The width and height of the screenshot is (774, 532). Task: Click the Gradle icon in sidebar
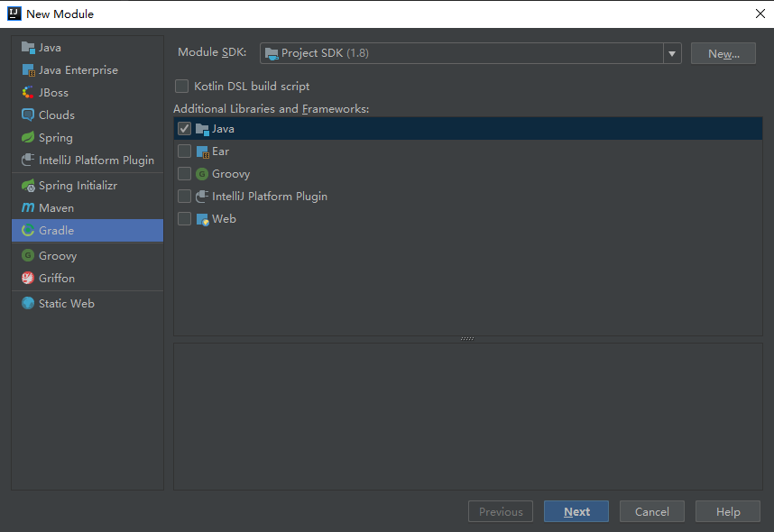click(28, 231)
